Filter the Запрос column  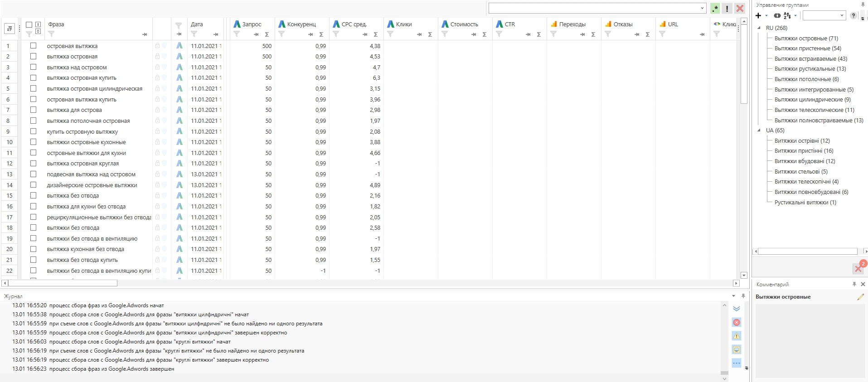click(237, 34)
